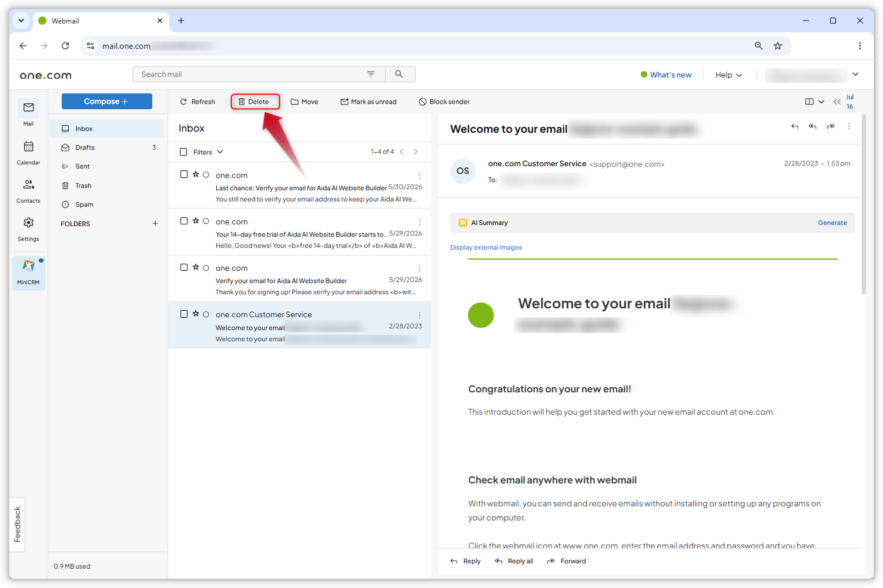
Task: Click the search magnifier button
Action: click(x=400, y=74)
